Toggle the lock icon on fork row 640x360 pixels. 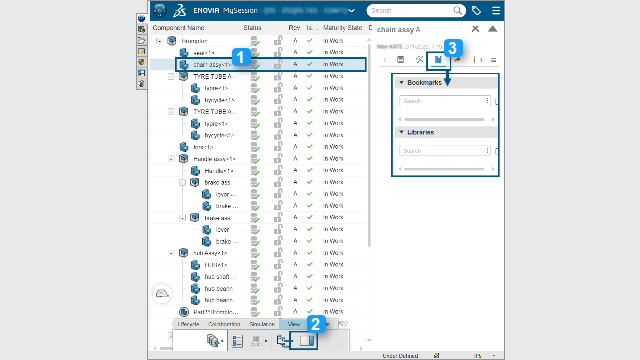click(278, 147)
